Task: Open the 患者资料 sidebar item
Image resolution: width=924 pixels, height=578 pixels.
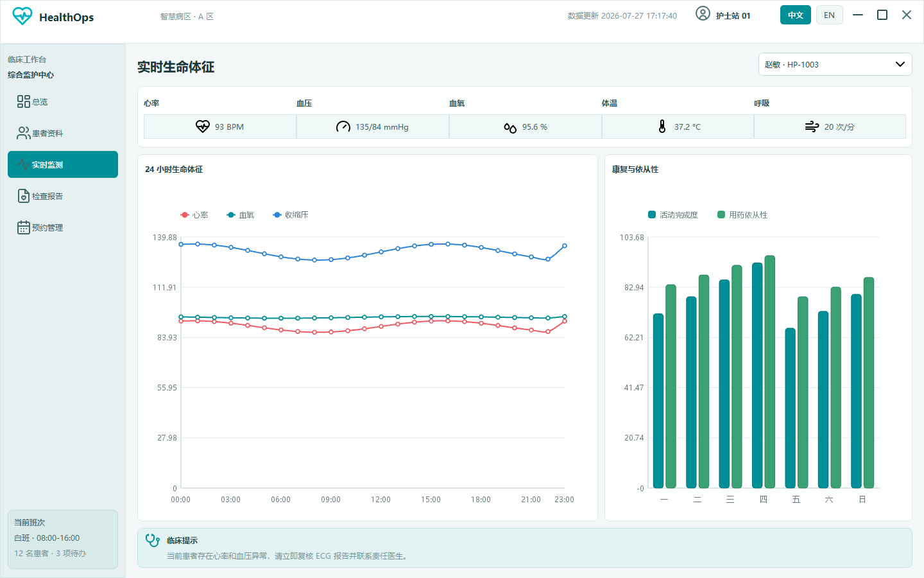Action: (x=63, y=133)
